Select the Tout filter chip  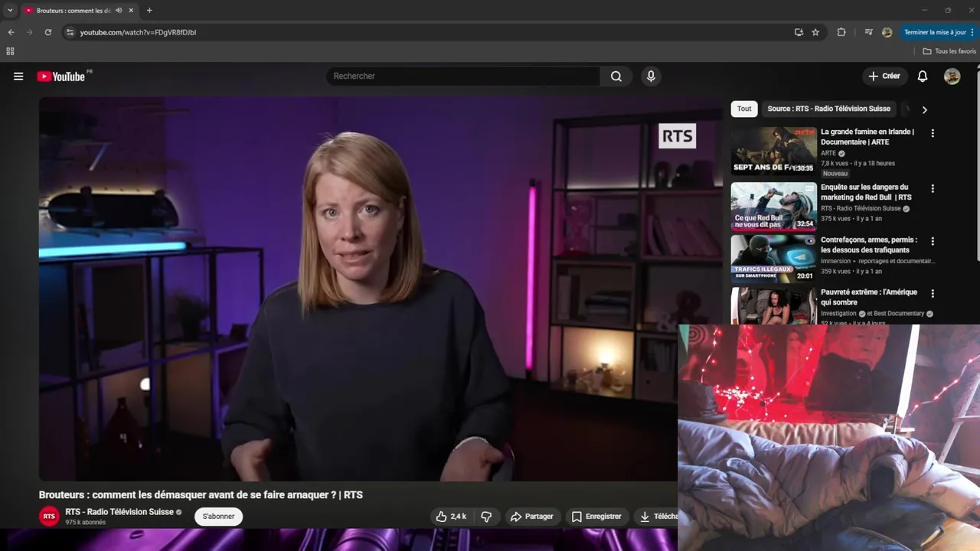[x=744, y=109]
